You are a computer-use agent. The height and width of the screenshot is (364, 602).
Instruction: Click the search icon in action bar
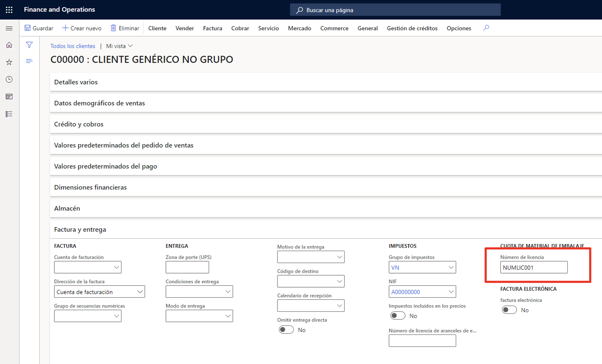click(486, 28)
